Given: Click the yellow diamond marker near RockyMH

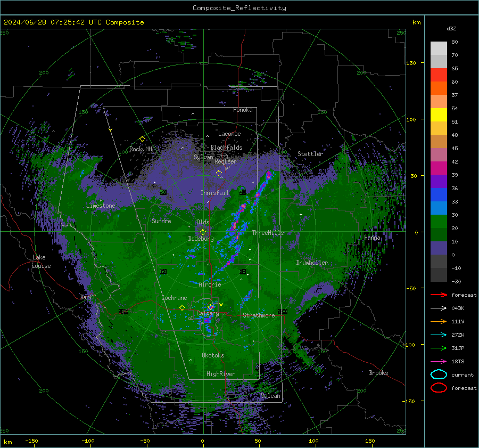Looking at the screenshot, I should (x=142, y=139).
